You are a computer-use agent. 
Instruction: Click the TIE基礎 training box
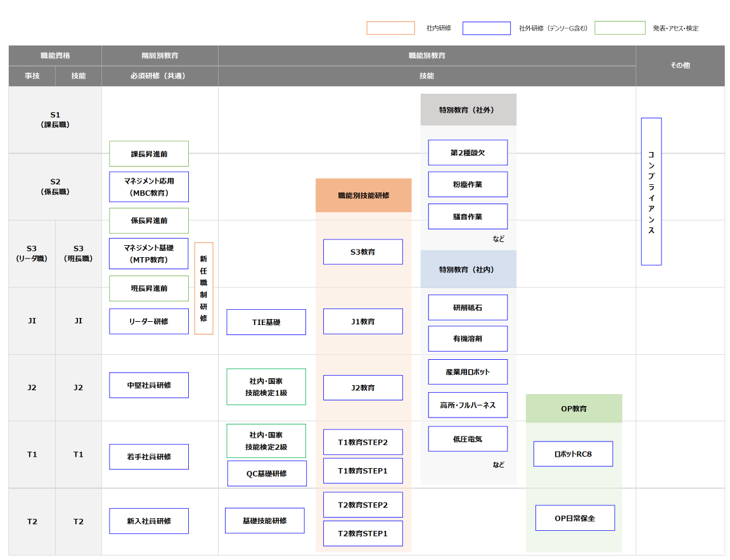click(266, 322)
